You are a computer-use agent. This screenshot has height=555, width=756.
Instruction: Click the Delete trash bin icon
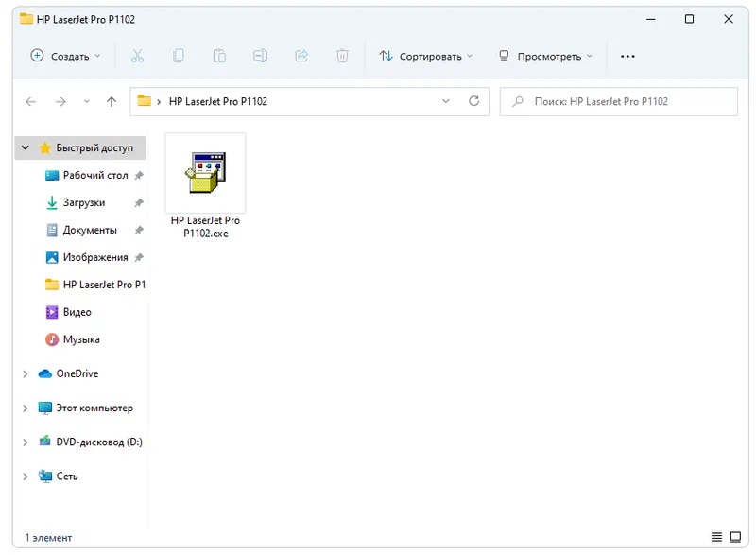tap(342, 56)
